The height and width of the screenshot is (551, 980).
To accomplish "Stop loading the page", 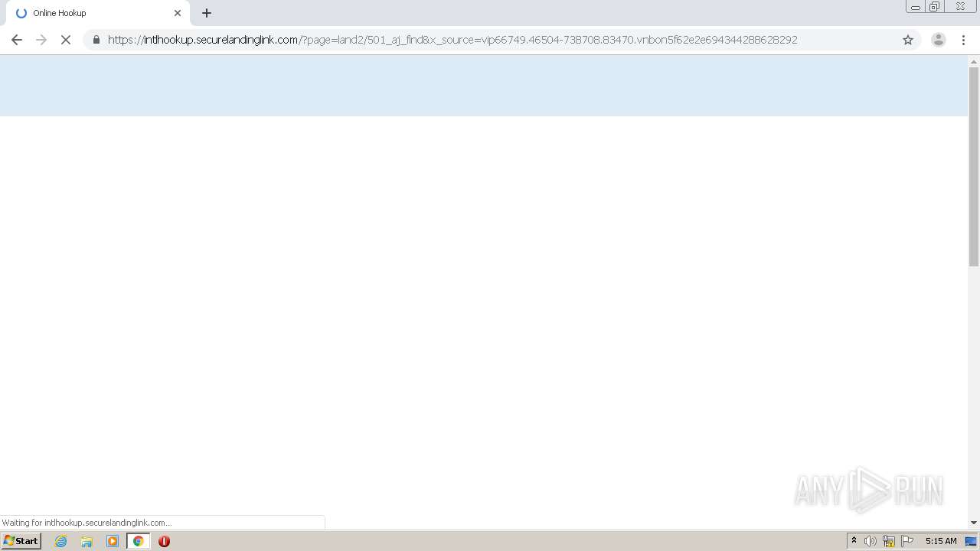I will (x=66, y=40).
